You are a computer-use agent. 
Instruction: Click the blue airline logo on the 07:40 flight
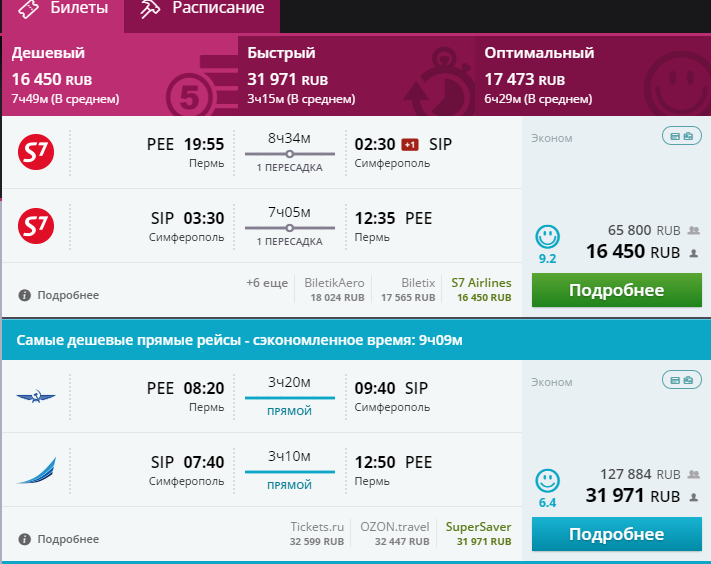point(36,471)
